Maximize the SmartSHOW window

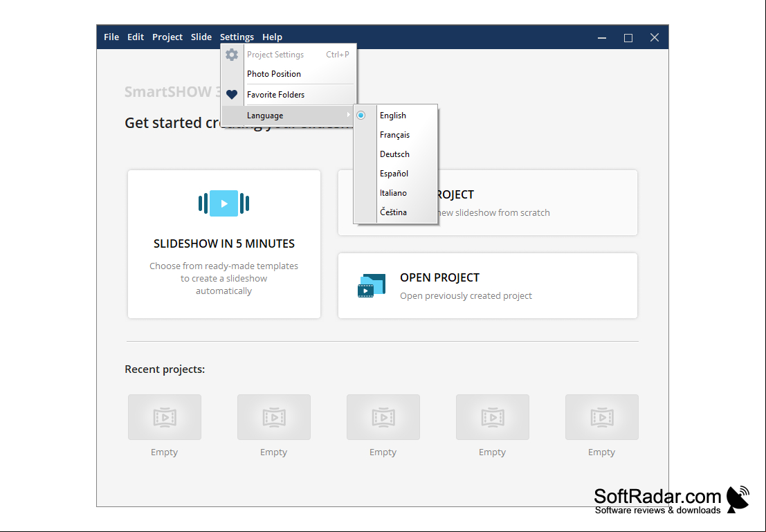tap(628, 37)
